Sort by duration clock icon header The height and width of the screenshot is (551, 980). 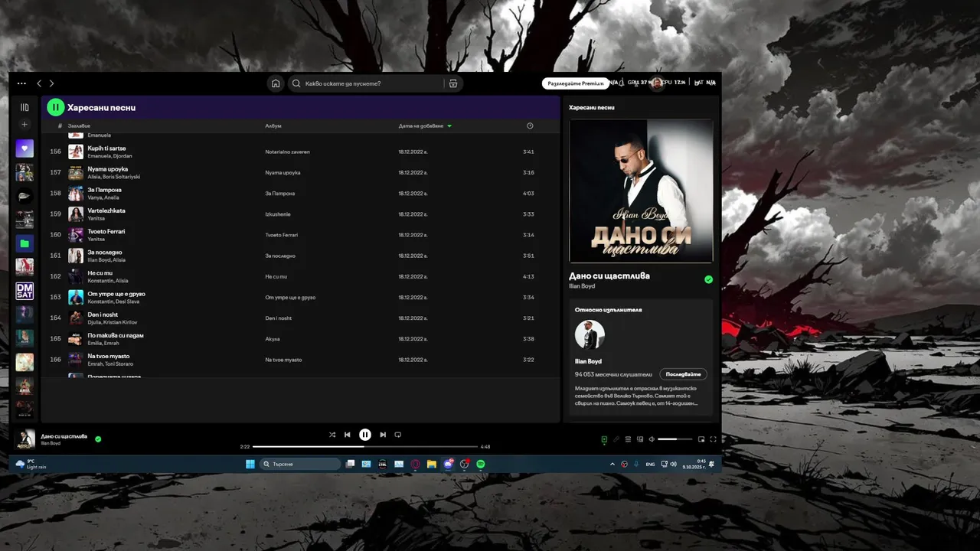pos(530,126)
